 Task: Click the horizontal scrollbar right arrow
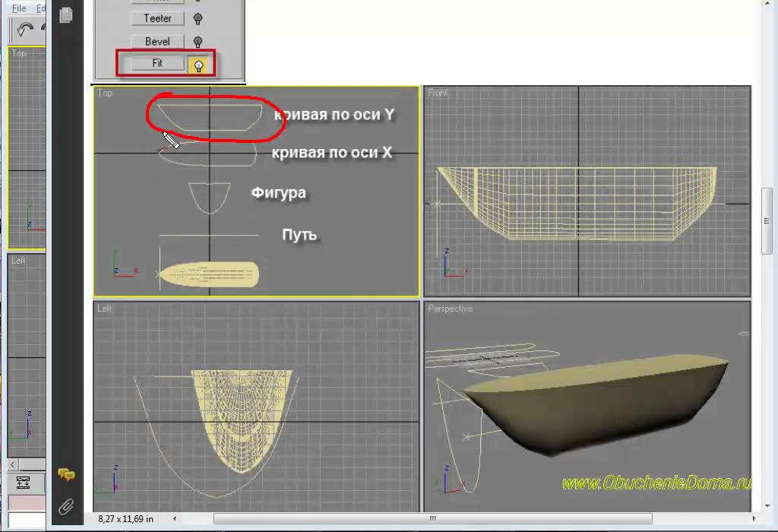coord(754,518)
